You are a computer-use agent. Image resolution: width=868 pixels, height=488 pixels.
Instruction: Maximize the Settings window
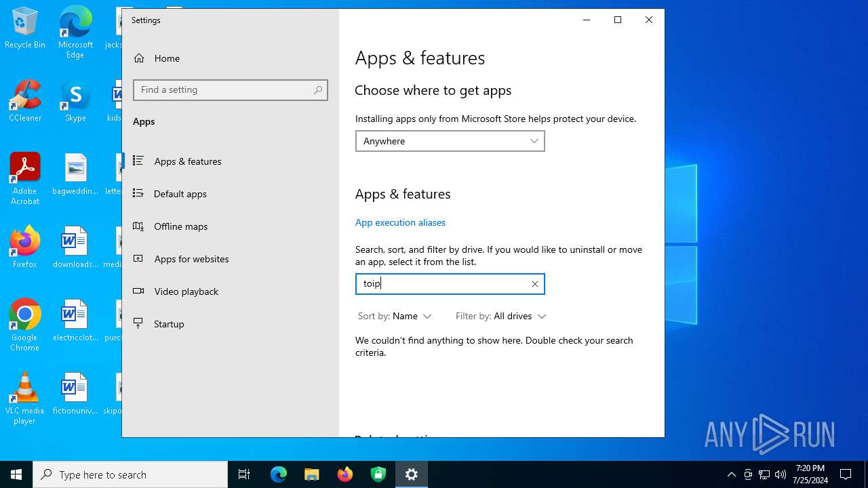point(618,20)
